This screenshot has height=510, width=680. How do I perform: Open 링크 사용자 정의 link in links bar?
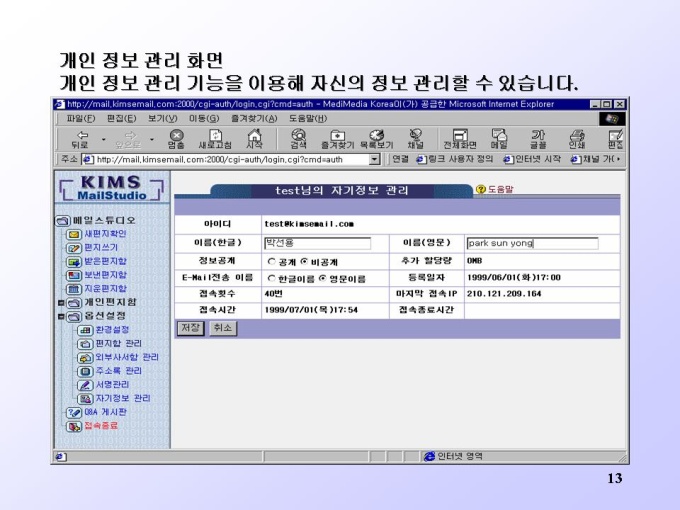click(x=455, y=159)
